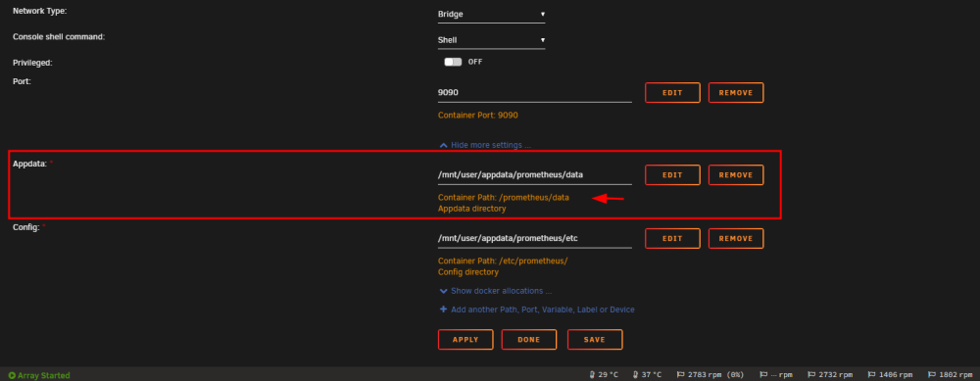Image resolution: width=980 pixels, height=381 pixels.
Task: Click the 29 °C temperature icon
Action: 592,375
